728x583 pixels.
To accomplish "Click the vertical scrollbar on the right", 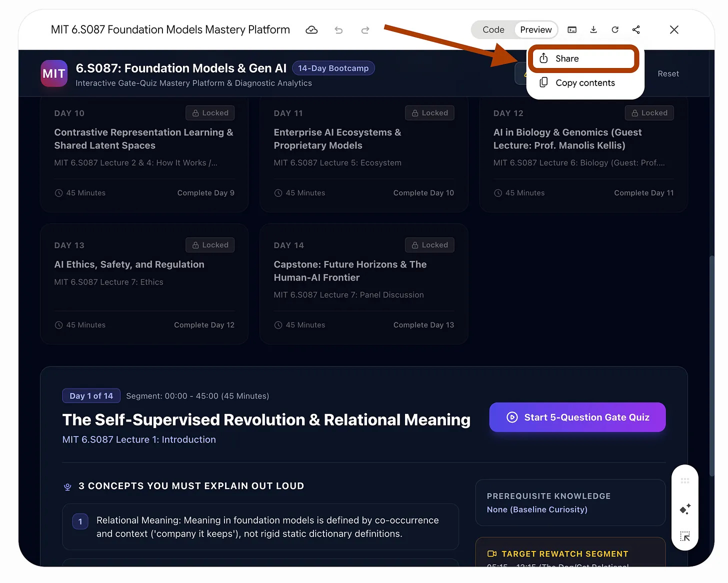I will [x=711, y=365].
